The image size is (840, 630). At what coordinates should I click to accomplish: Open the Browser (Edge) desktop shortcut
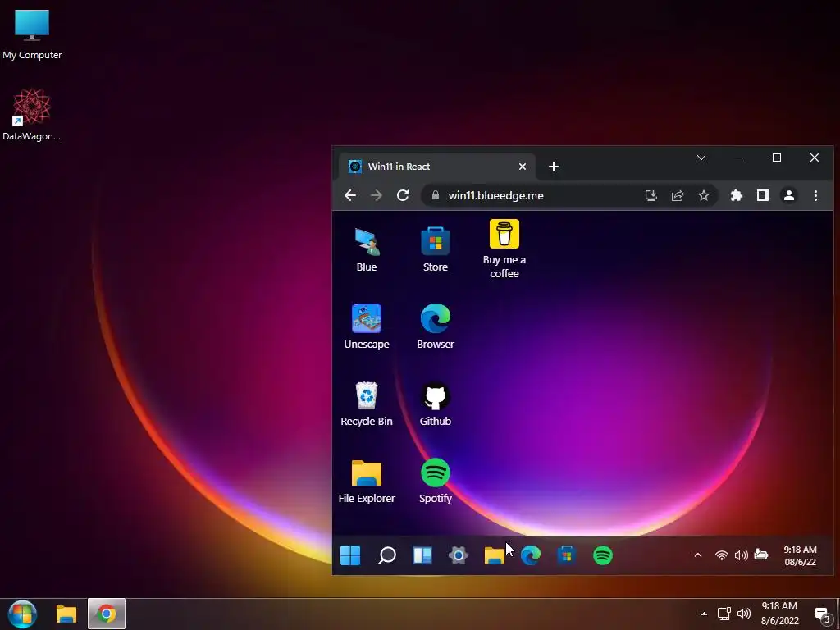[x=435, y=326]
